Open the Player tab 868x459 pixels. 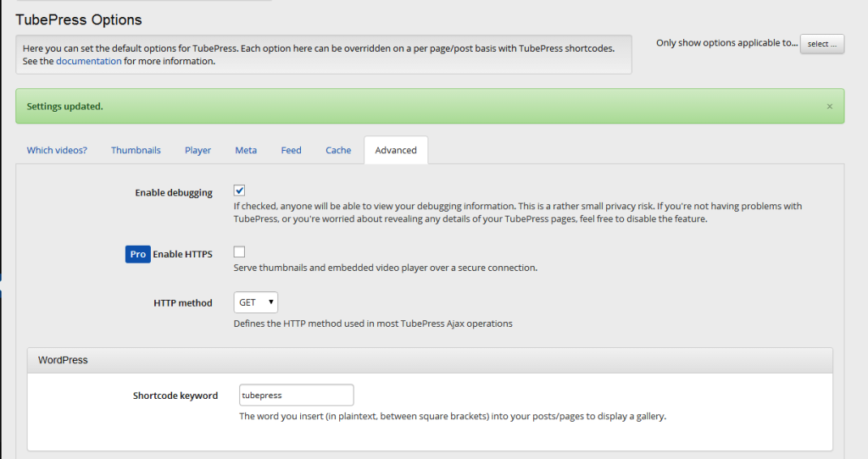pyautogui.click(x=198, y=151)
